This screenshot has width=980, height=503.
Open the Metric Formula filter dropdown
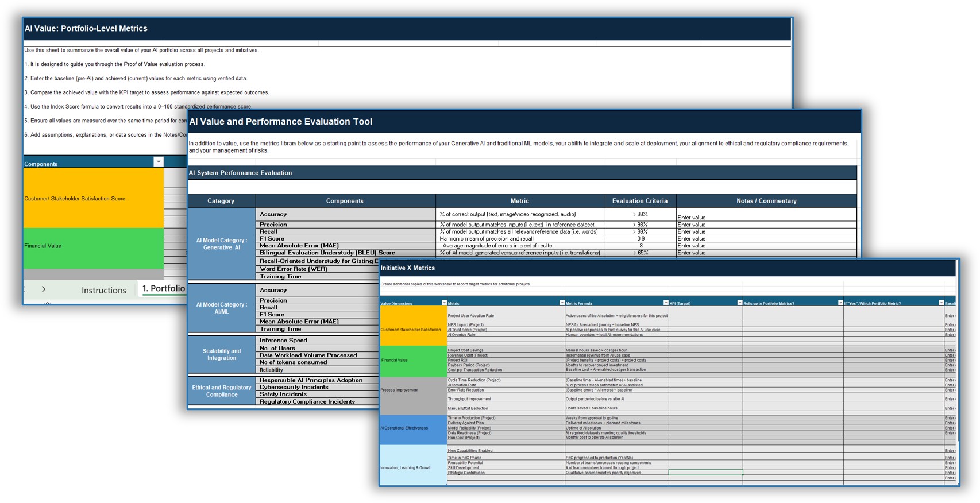(x=666, y=303)
